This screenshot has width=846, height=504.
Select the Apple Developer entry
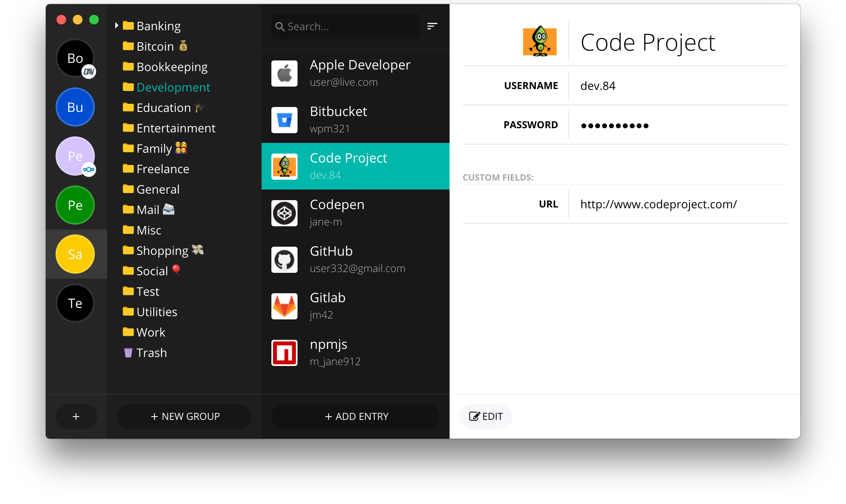(356, 73)
